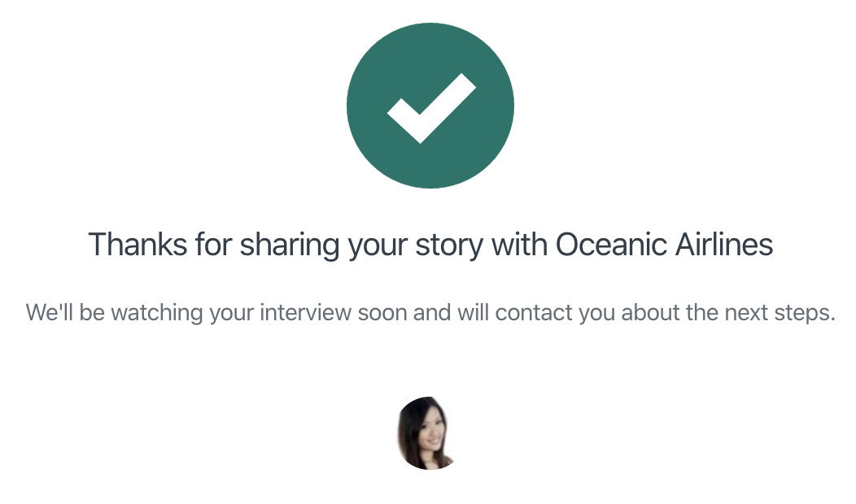
Task: Click the word 'about' in the subtext
Action: click(x=651, y=312)
